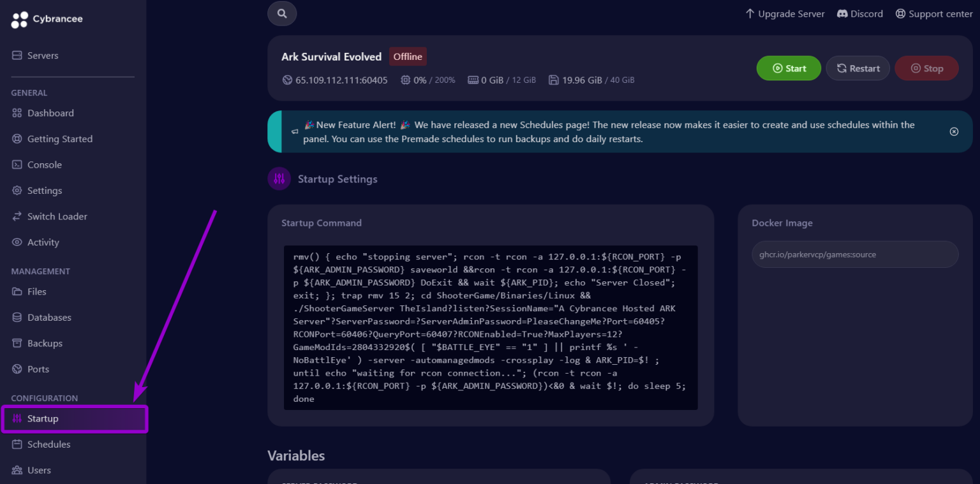Open the Upgrade Server link
This screenshot has height=484, width=980.
coord(785,14)
